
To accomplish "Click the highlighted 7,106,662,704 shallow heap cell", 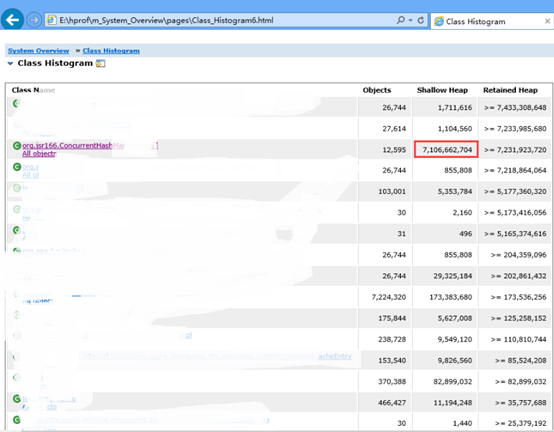I will pyautogui.click(x=446, y=149).
